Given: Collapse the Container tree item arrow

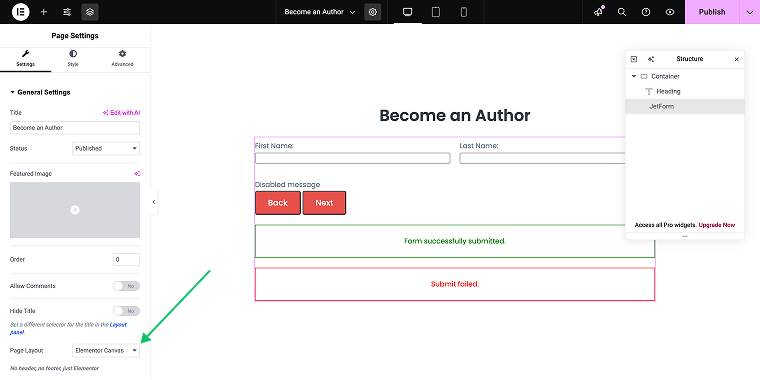Looking at the screenshot, I should click(x=633, y=76).
